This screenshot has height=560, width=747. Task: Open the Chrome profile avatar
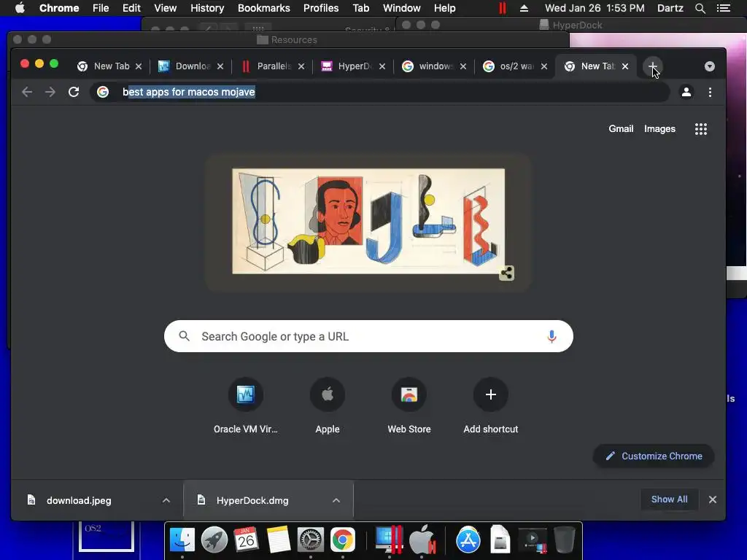pos(686,92)
